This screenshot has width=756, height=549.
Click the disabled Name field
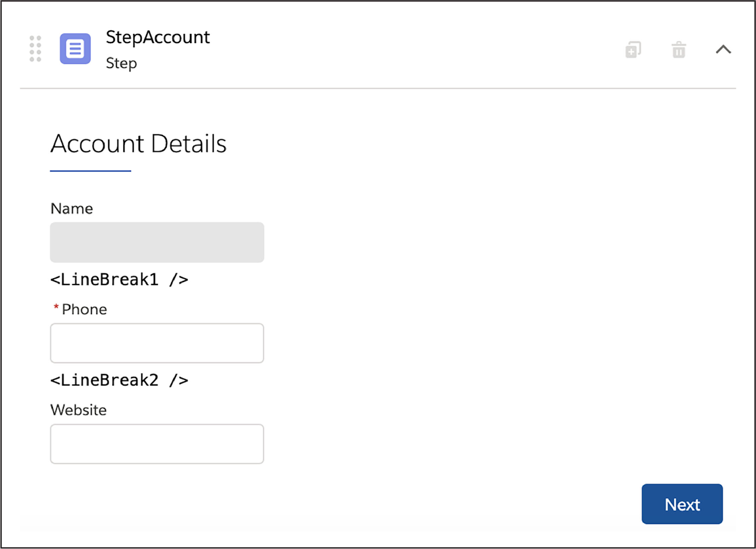coord(156,242)
